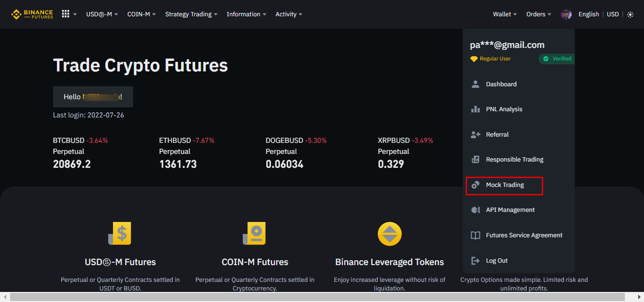
Task: Click the Log Out exit icon
Action: pyautogui.click(x=475, y=261)
